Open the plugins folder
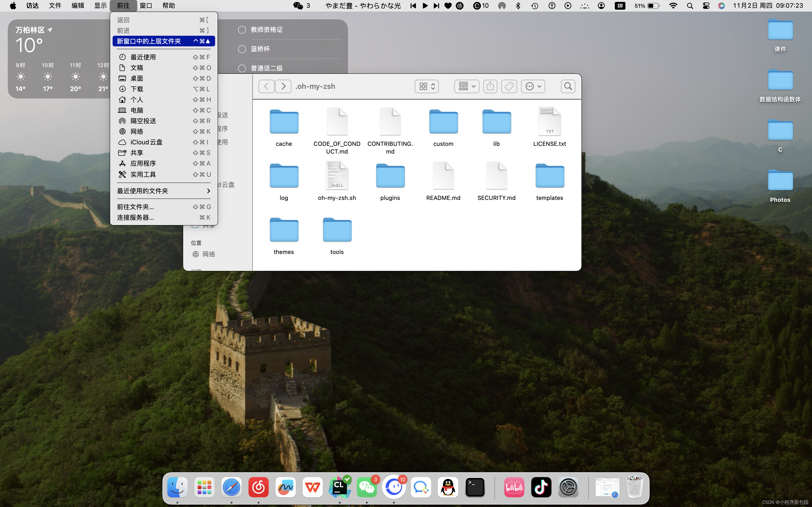This screenshot has width=812, height=507. [390, 177]
